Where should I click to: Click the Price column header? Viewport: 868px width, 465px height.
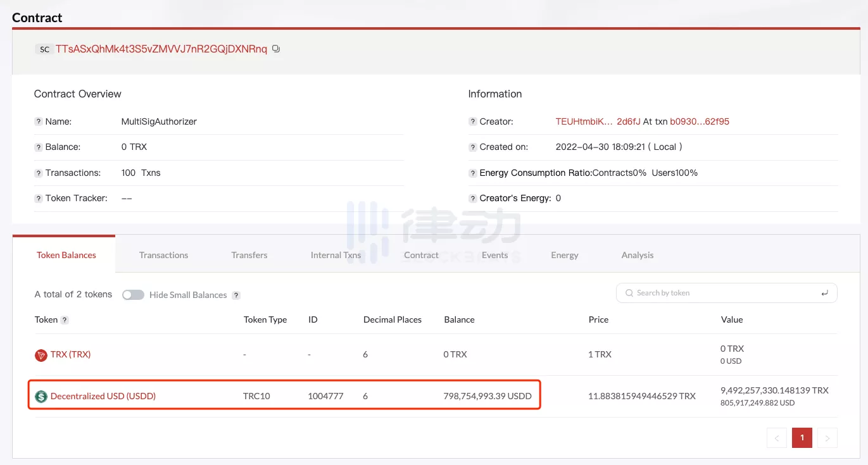(x=598, y=319)
